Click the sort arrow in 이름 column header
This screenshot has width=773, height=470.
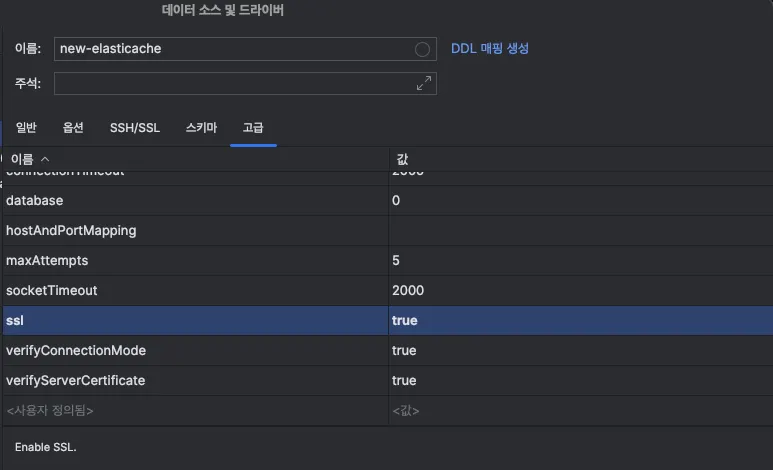point(45,160)
